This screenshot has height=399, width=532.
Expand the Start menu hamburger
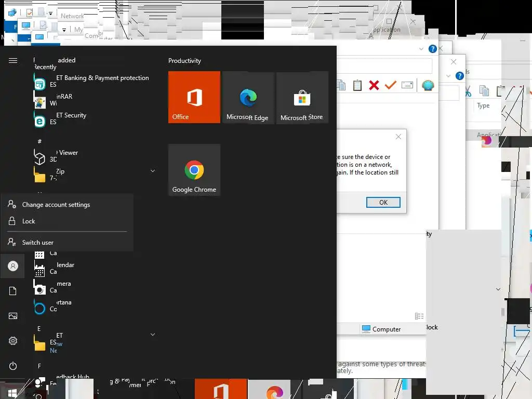[x=13, y=60]
